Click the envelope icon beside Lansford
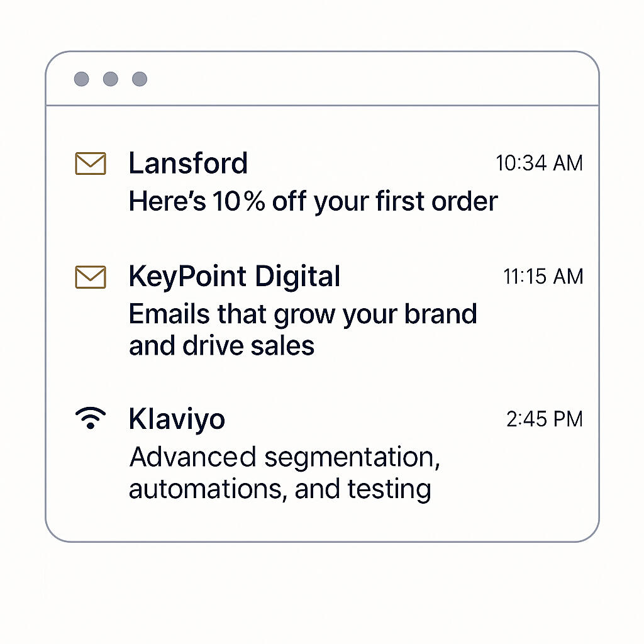The height and width of the screenshot is (644, 644). pyautogui.click(x=91, y=164)
